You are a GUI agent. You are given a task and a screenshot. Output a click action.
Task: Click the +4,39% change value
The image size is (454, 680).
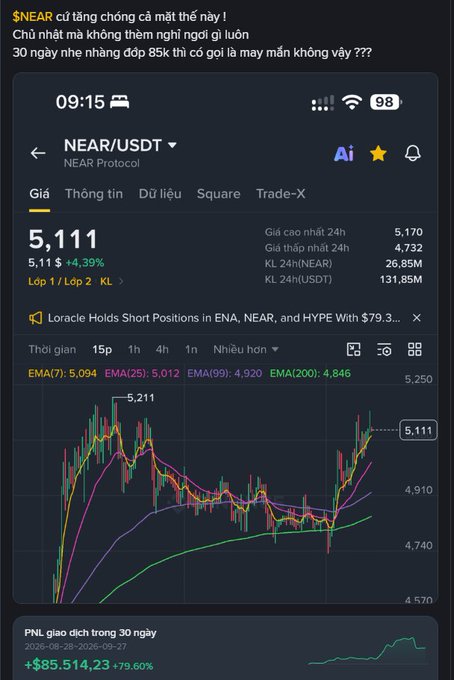85,263
